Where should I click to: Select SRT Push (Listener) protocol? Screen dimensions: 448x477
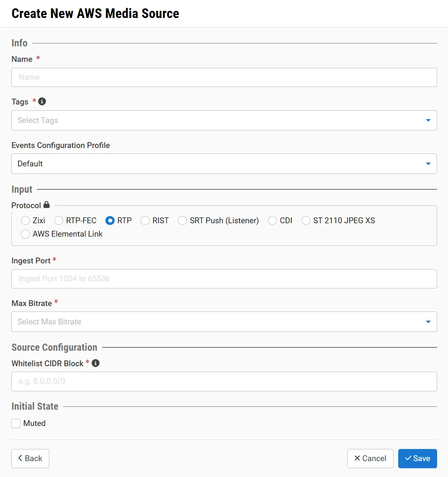pos(182,221)
